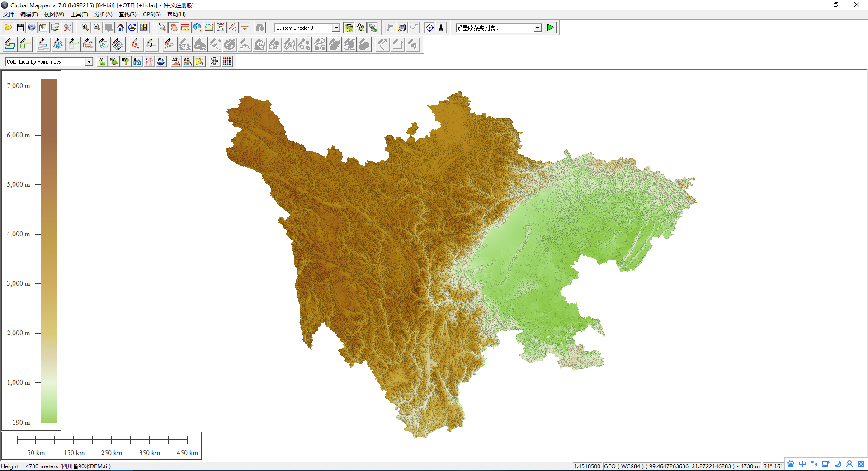Image resolution: width=868 pixels, height=471 pixels.
Task: Expand the Custom Shader 3 dropdown
Action: (336, 28)
